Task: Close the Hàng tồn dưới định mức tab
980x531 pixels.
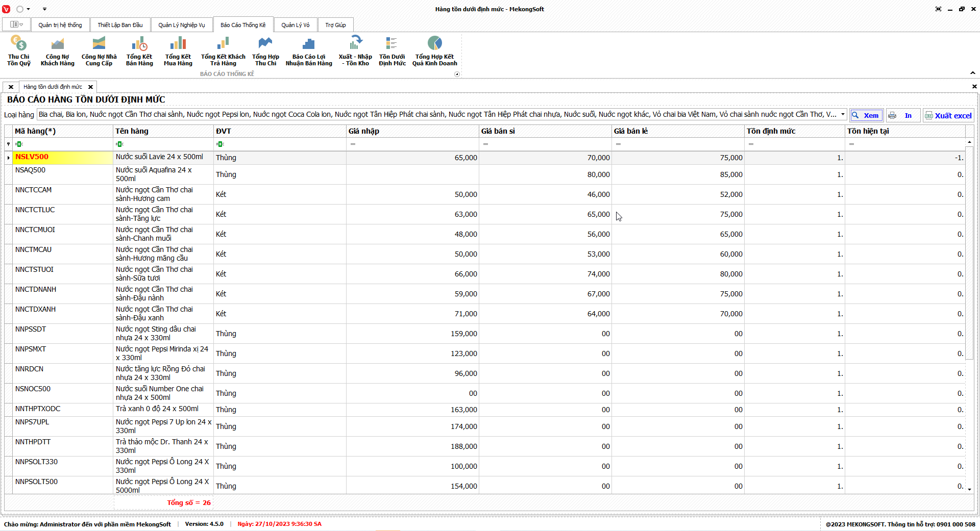Action: [90, 87]
